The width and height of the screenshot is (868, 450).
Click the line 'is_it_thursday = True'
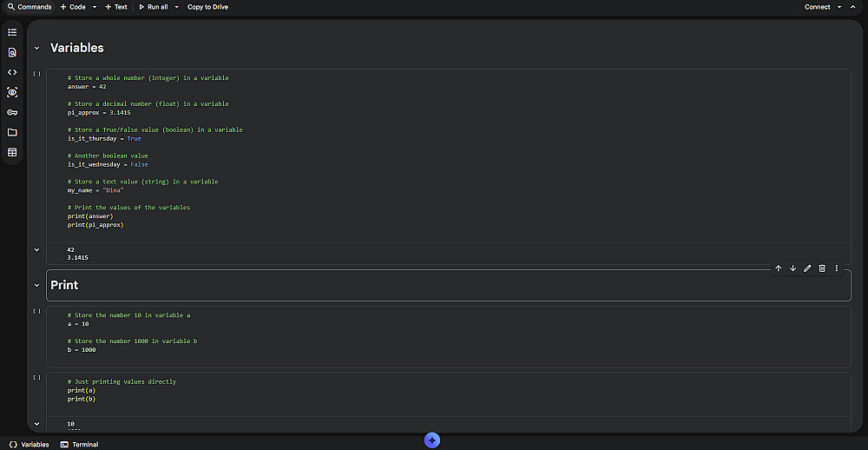(104, 138)
